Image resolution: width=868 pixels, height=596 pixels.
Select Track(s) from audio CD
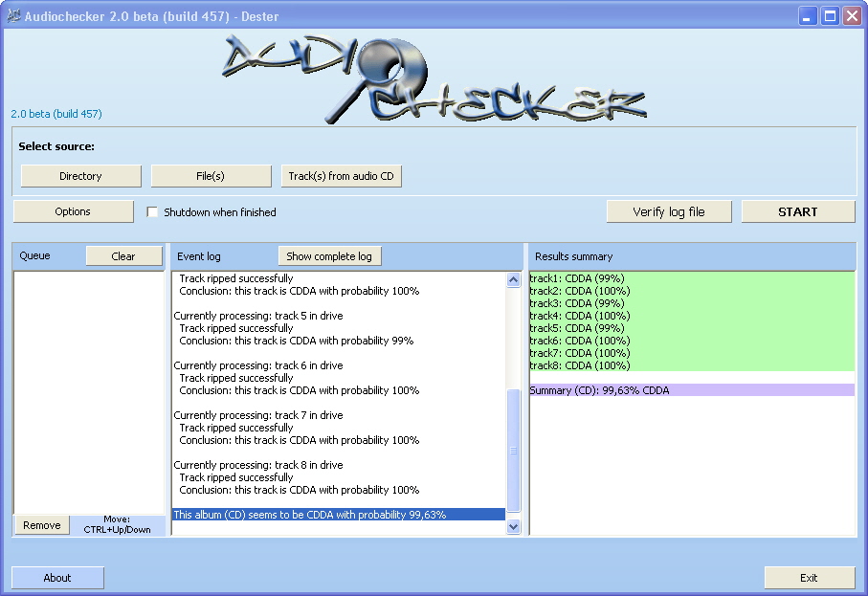tap(341, 176)
